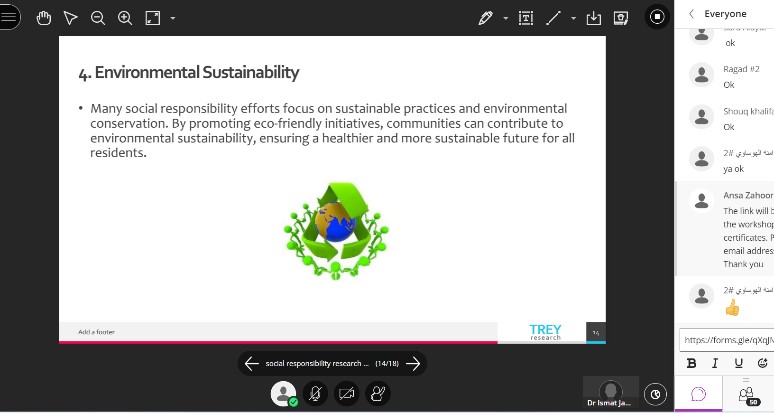Go back to Everyone chat list
Image resolution: width=774 pixels, height=413 pixels.
tap(691, 14)
